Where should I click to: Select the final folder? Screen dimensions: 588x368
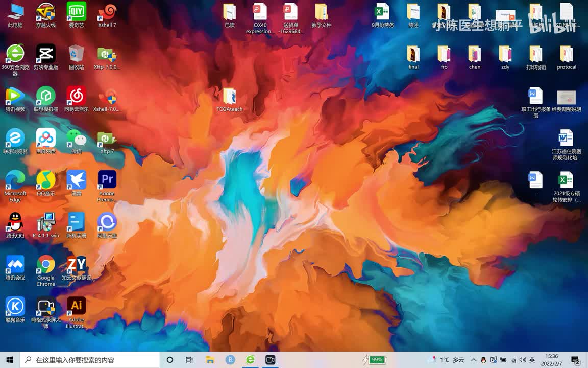(x=413, y=57)
